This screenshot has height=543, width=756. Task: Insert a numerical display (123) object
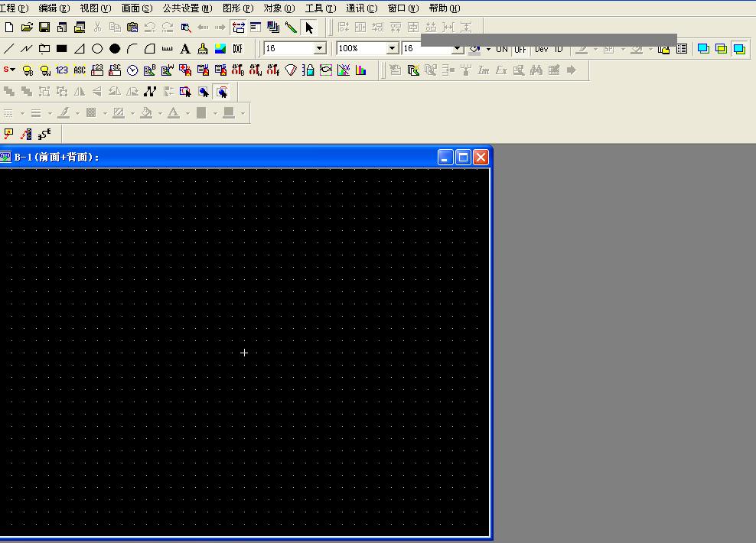[62, 70]
